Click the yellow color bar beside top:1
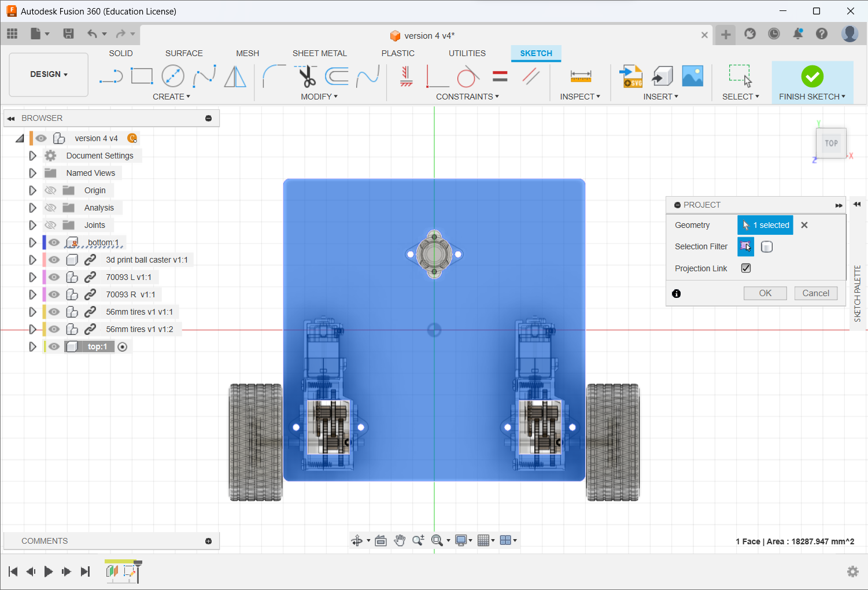Viewport: 868px width, 590px height. tap(45, 346)
